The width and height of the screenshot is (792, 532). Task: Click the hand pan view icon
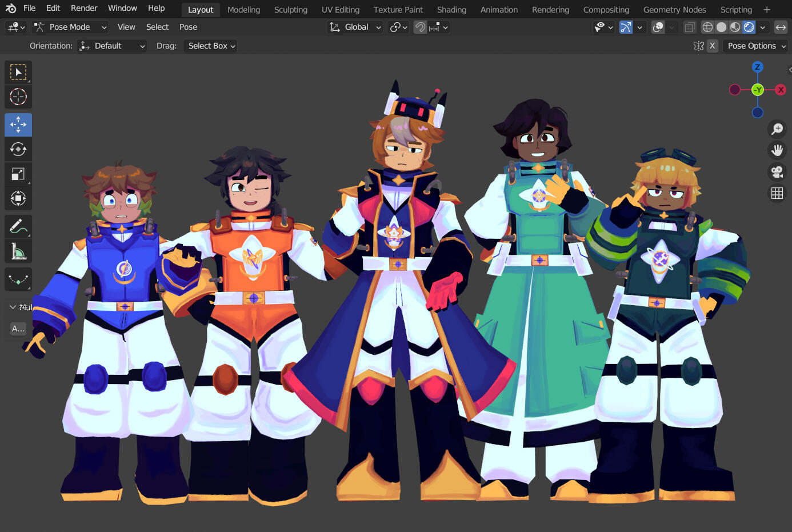click(777, 150)
